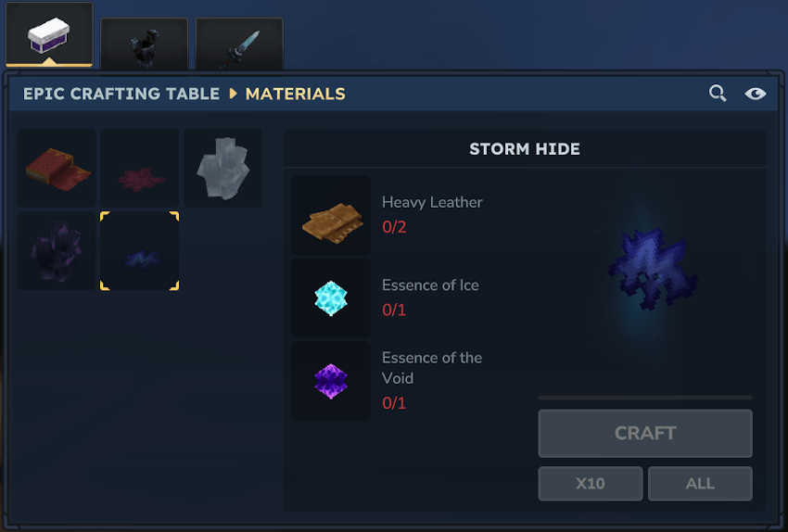Select the dark red hide material

(x=140, y=168)
